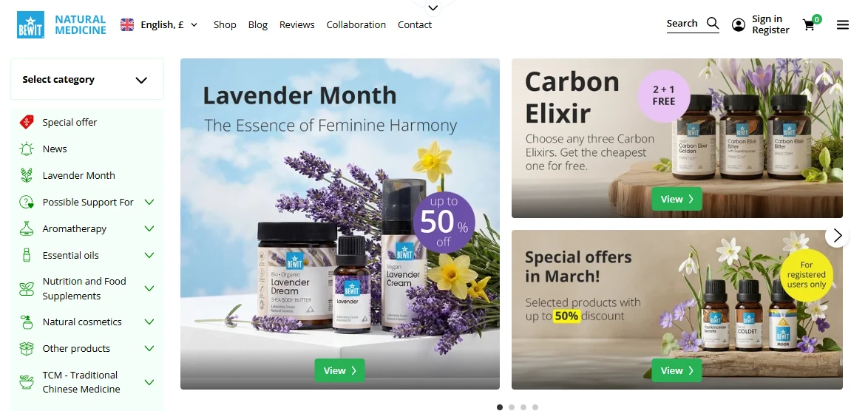Click the Lavender Month plant icon
Screen dimensions: 868x411
pos(27,175)
